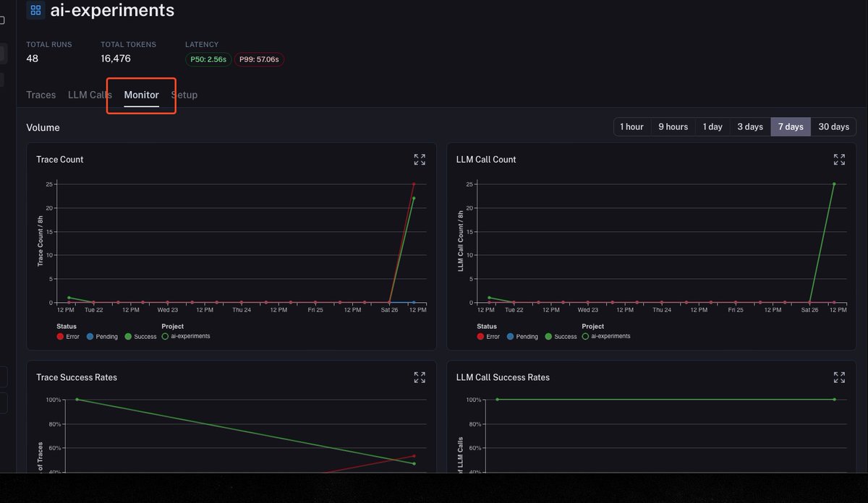
Task: Open the Traces tab
Action: [41, 95]
